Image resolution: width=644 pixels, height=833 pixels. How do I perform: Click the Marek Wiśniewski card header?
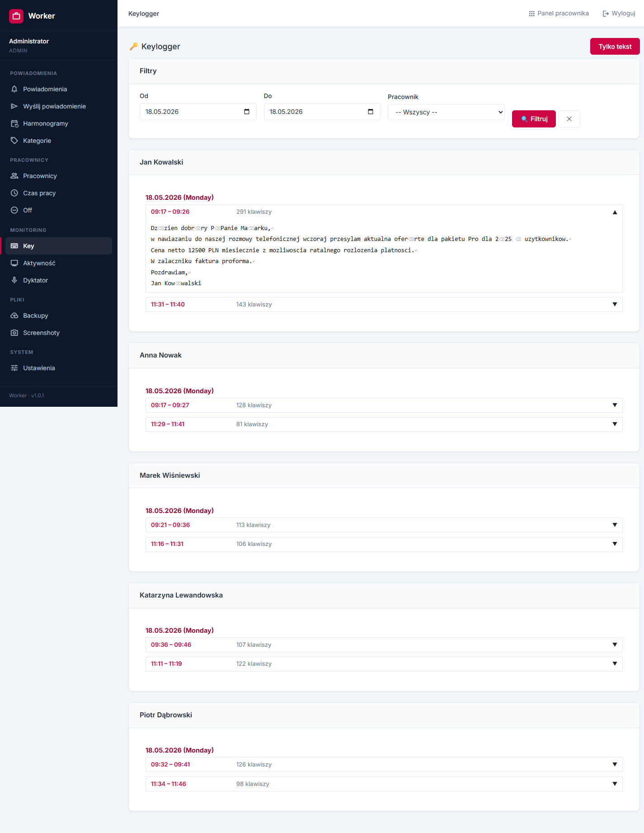[384, 475]
